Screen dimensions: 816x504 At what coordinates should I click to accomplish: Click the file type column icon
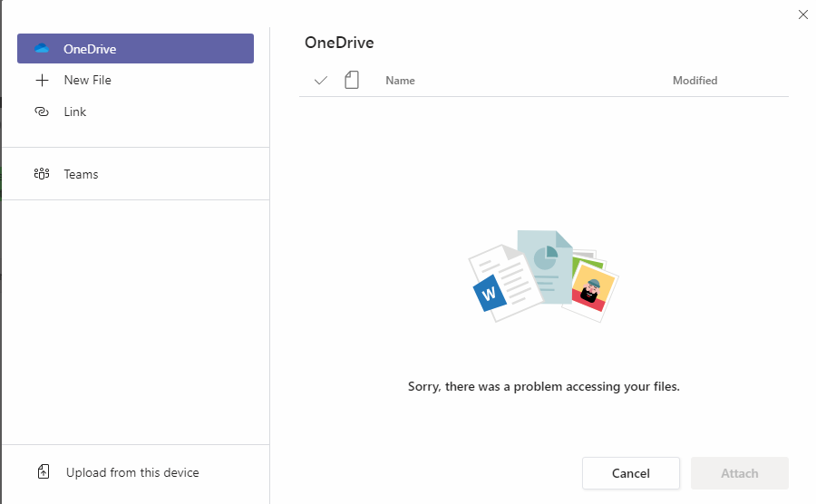click(x=352, y=80)
